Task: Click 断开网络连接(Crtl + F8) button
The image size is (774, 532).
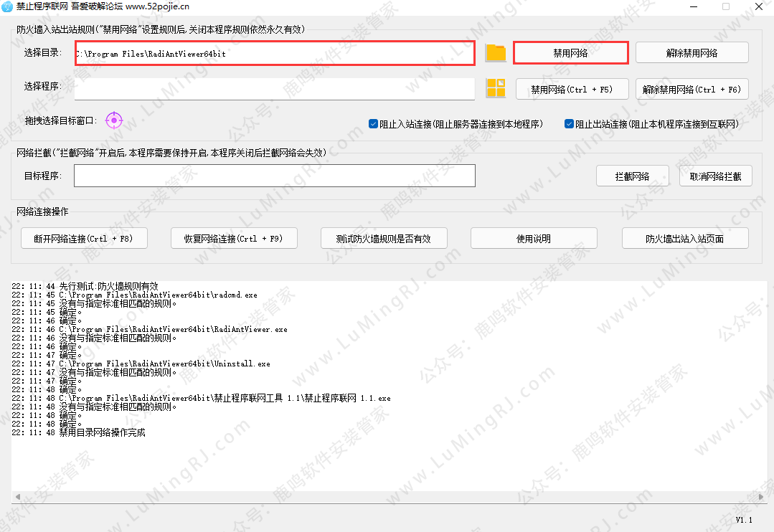Action: (79, 239)
